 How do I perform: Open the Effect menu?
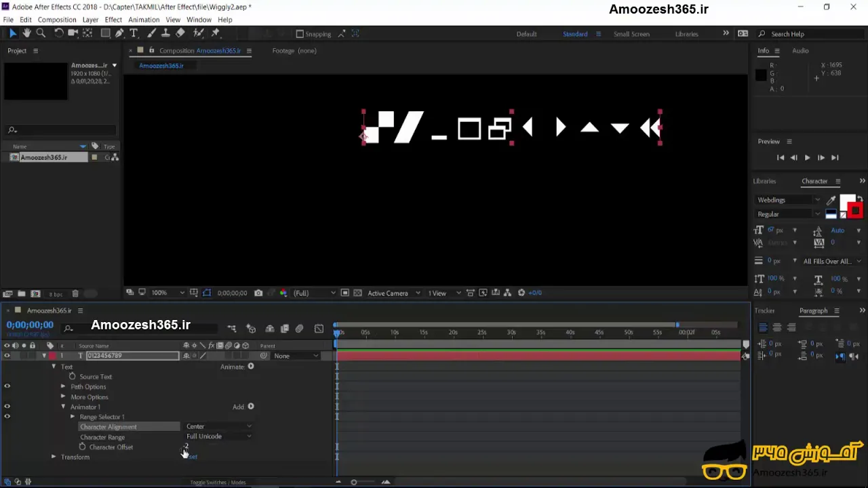click(x=113, y=20)
